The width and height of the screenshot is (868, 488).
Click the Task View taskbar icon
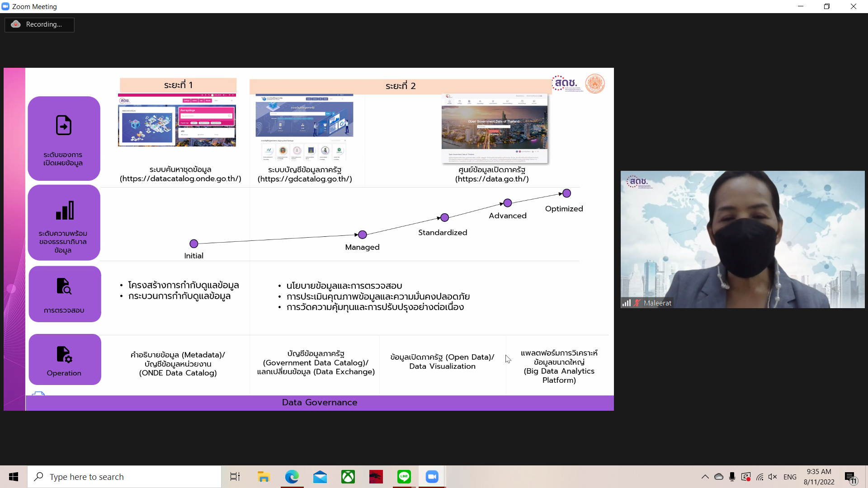[235, 477]
